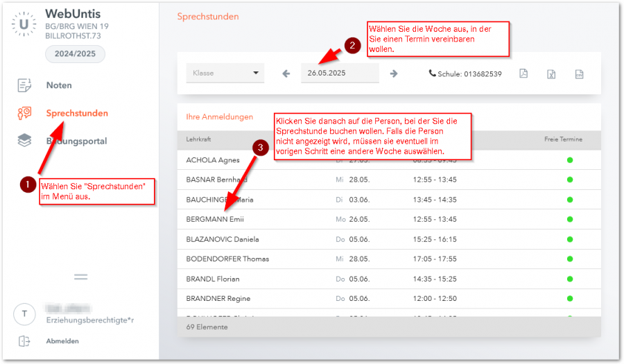Go to next week arrow
Image resolution: width=624 pixels, height=364 pixels.
click(394, 73)
